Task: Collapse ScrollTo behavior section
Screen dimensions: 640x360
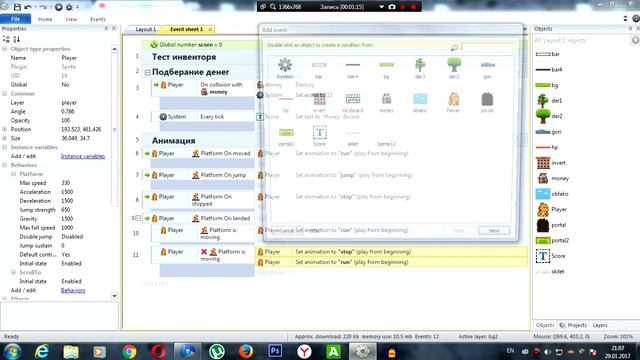Action: [x=13, y=272]
